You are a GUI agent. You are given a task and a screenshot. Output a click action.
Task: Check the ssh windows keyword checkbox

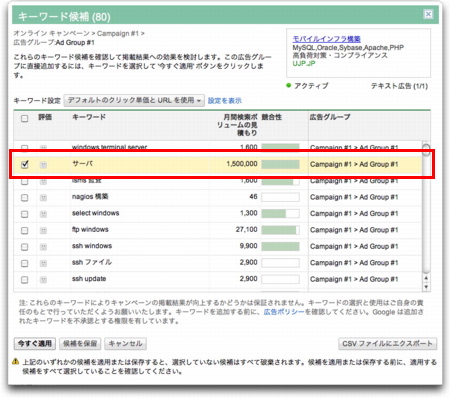[x=25, y=247]
